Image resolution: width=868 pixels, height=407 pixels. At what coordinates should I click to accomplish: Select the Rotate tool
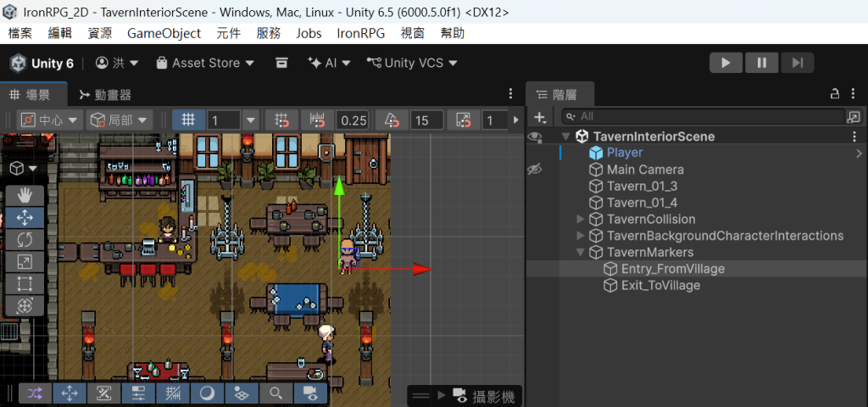coord(25,240)
